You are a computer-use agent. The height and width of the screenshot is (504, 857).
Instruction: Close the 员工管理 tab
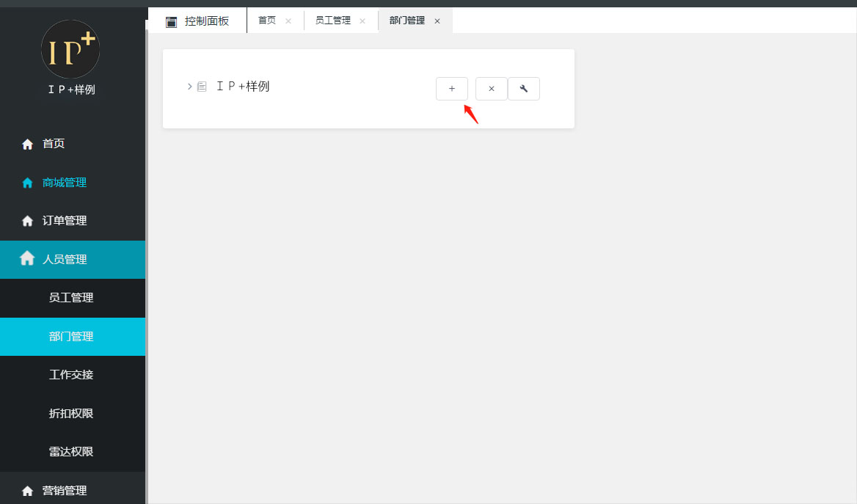point(362,21)
